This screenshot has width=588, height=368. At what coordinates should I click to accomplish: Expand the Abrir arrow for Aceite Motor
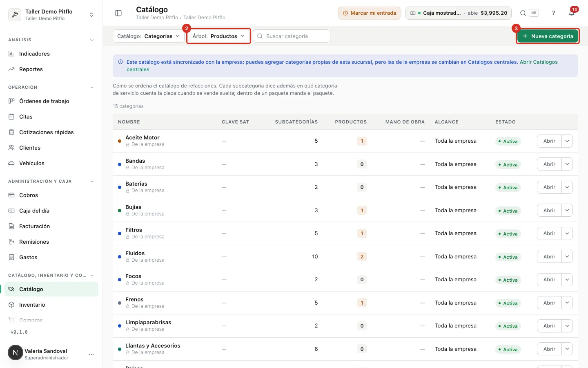click(567, 141)
